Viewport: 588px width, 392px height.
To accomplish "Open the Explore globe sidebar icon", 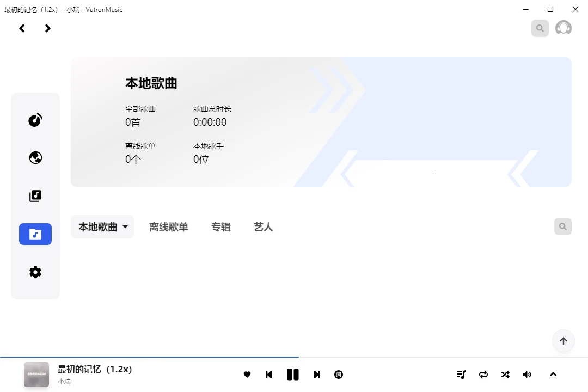I will click(35, 158).
